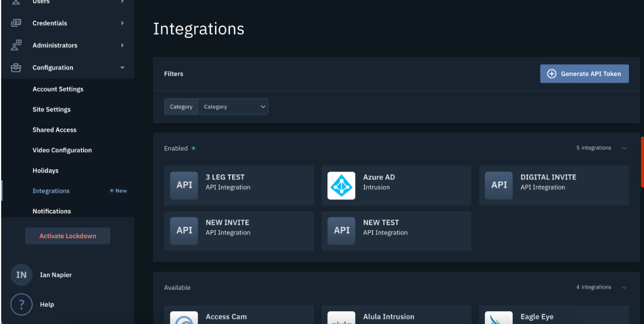This screenshot has width=644, height=324.
Task: Click the DIGITAL INVITE API icon
Action: 499,185
